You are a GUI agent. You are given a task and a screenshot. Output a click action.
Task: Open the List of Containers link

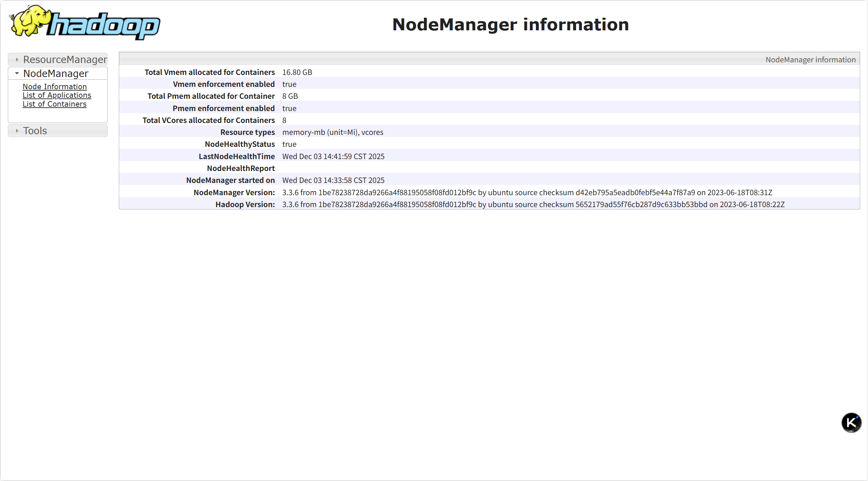pyautogui.click(x=54, y=104)
